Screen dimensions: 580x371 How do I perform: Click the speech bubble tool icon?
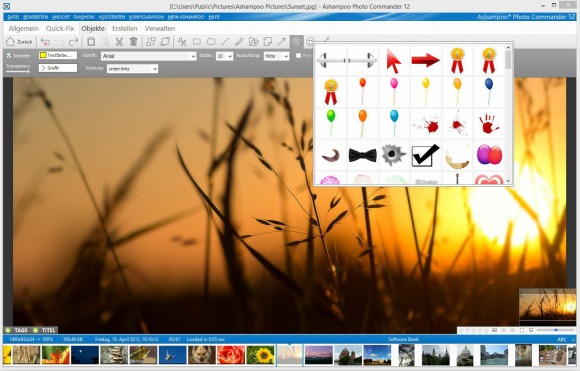310,41
